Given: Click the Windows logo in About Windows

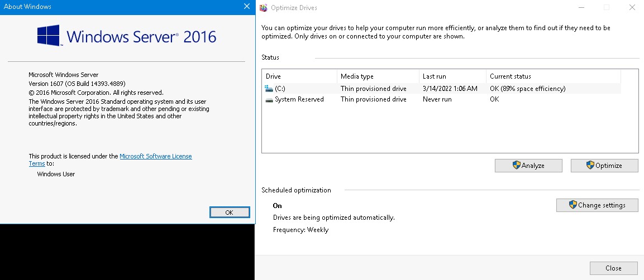Looking at the screenshot, I should [49, 35].
